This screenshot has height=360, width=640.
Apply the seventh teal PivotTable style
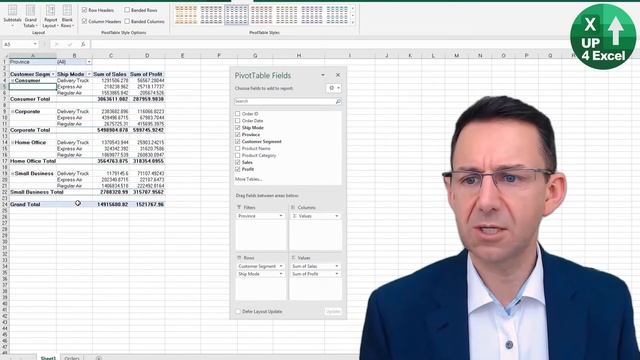[x=337, y=15]
